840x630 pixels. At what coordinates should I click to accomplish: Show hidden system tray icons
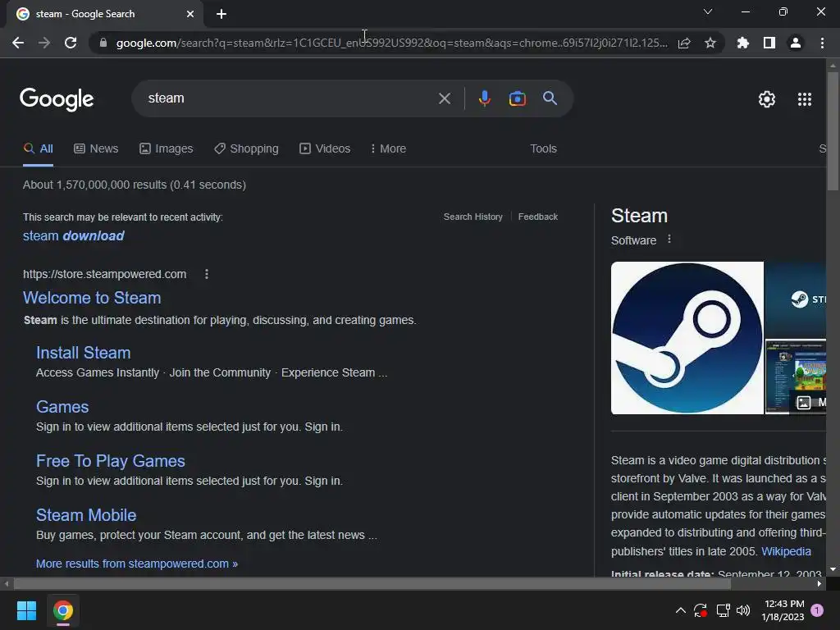coord(680,610)
